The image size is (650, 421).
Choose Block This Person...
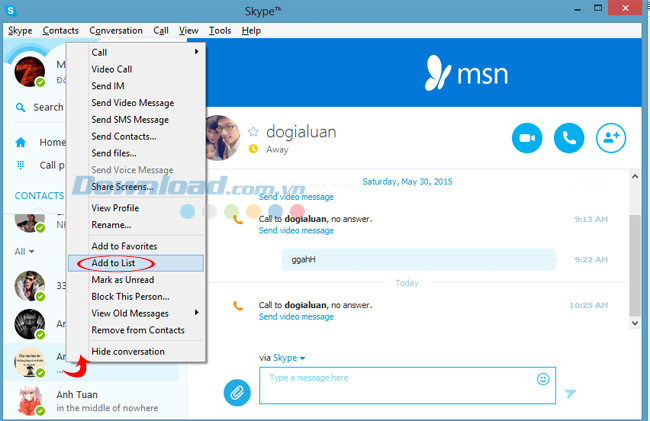pos(136,297)
